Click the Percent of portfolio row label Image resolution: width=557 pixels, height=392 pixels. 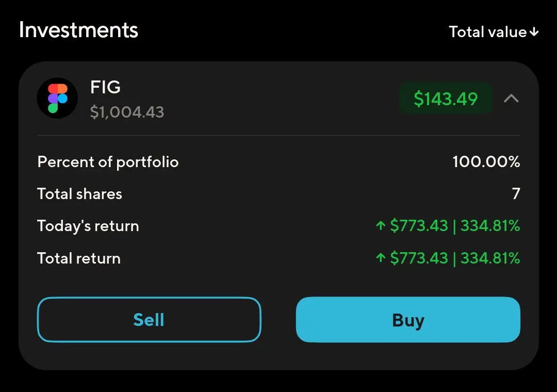pos(108,162)
